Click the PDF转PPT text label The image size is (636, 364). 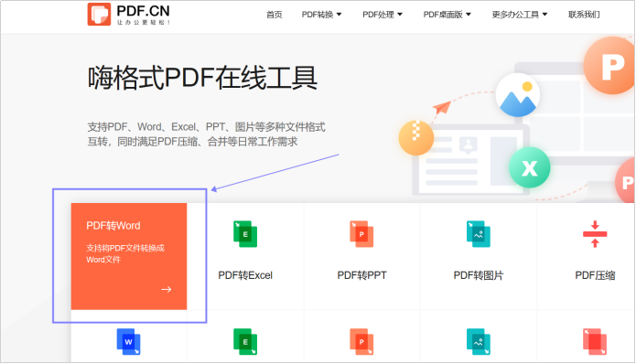tap(361, 275)
